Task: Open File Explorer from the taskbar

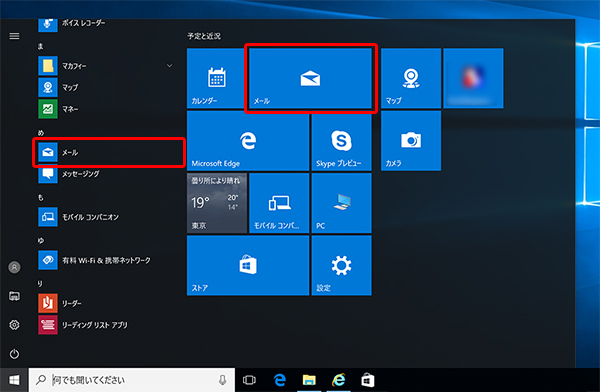Action: pos(309,380)
